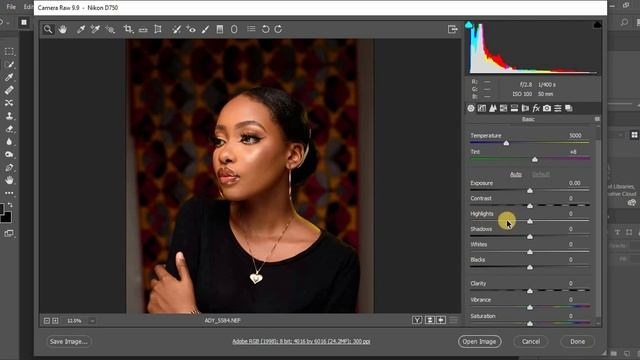
Task: Click Photoshop foreground/background color swatch
Action: (x=6, y=213)
